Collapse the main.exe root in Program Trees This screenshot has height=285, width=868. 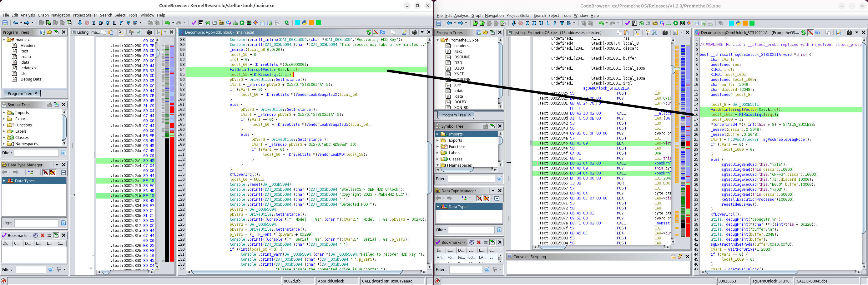coord(4,39)
